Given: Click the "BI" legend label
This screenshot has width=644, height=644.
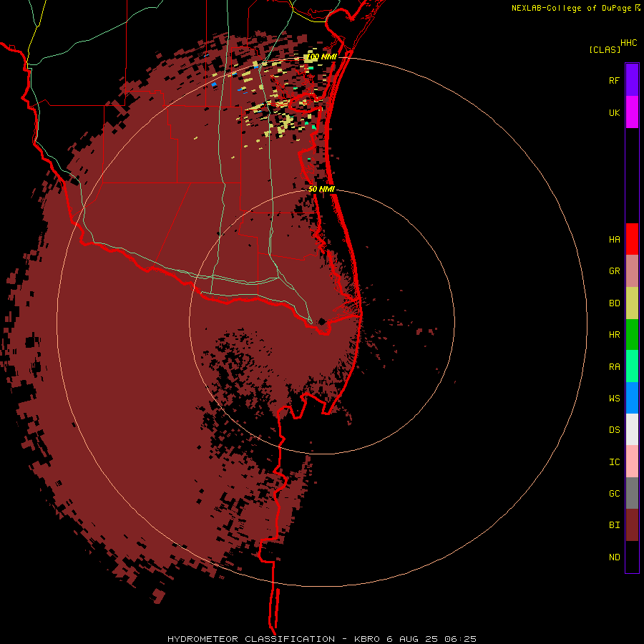Looking at the screenshot, I should point(615,525).
